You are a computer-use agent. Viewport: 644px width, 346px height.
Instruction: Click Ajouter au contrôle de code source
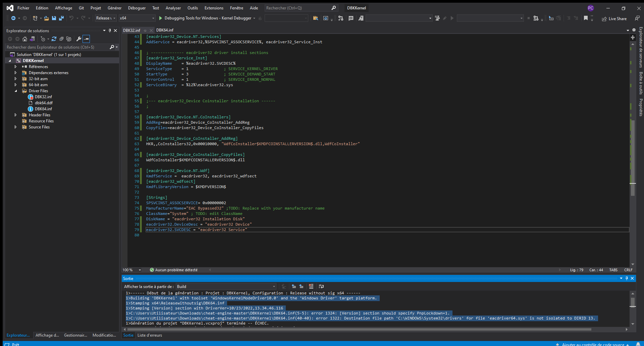click(x=592, y=344)
